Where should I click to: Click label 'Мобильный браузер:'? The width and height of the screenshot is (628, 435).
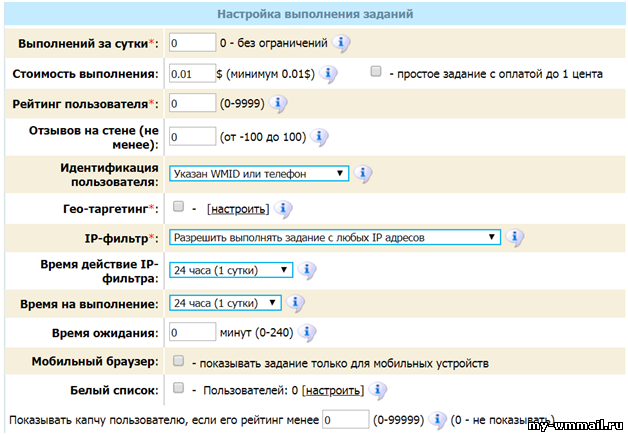pyautogui.click(x=95, y=361)
